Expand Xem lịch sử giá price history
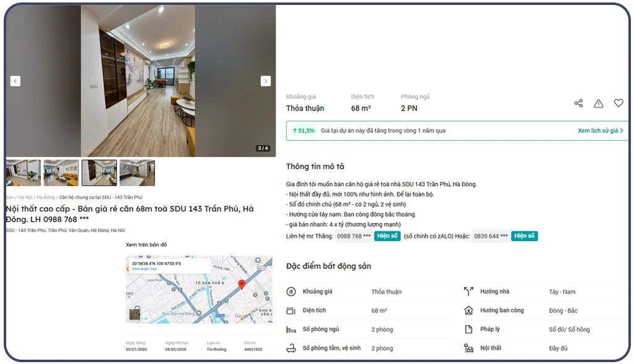Viewport: 634px width, 364px height. [600, 131]
